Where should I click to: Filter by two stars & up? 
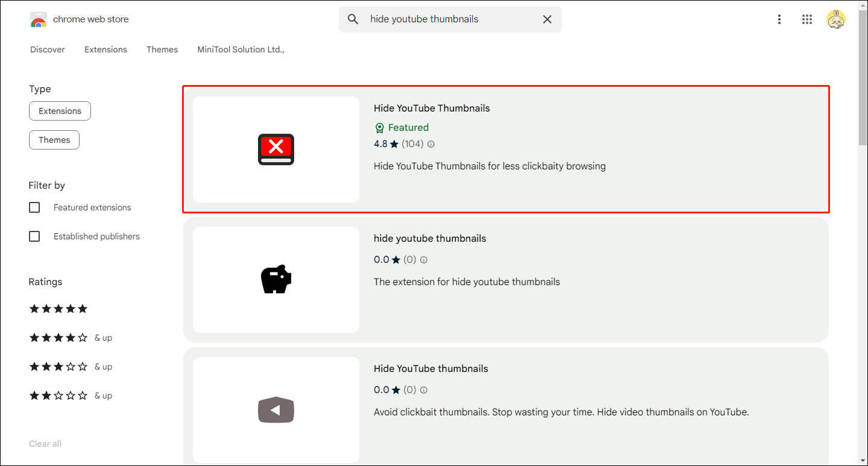[71, 395]
